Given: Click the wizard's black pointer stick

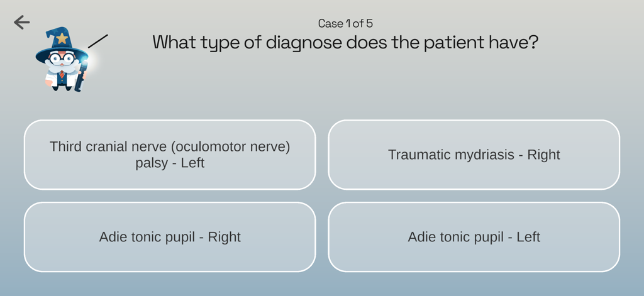Looking at the screenshot, I should [98, 41].
